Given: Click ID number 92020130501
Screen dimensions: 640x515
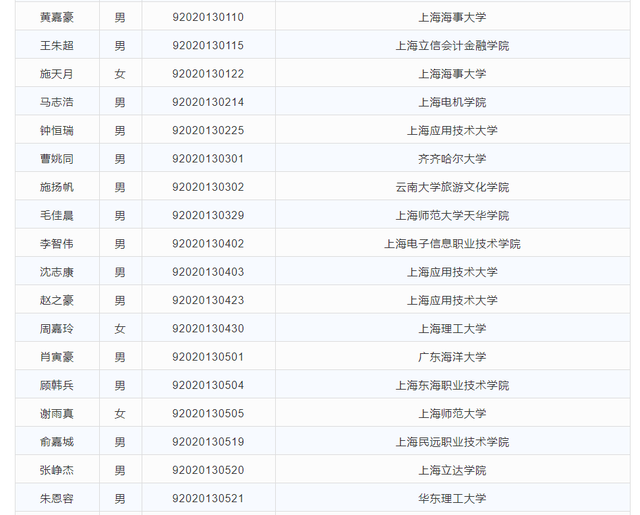Looking at the screenshot, I should [208, 357].
